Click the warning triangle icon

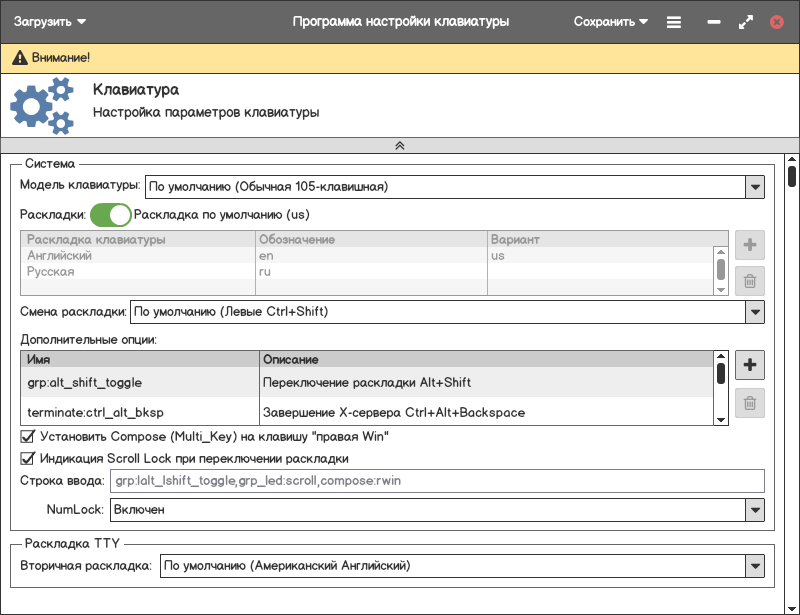(19, 58)
